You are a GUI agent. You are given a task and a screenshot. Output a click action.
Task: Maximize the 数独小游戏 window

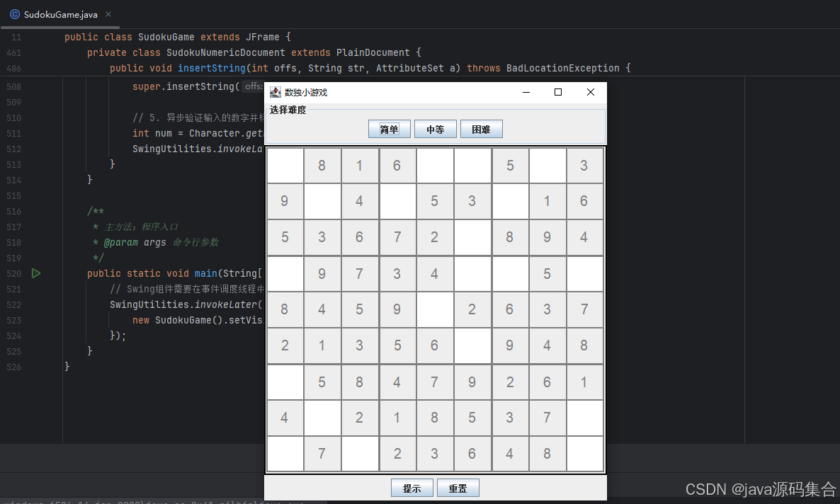(557, 92)
